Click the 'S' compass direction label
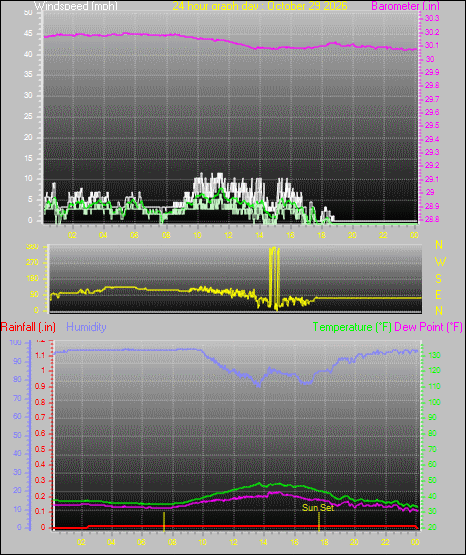Screen dimensions: 466x555 click(x=438, y=279)
